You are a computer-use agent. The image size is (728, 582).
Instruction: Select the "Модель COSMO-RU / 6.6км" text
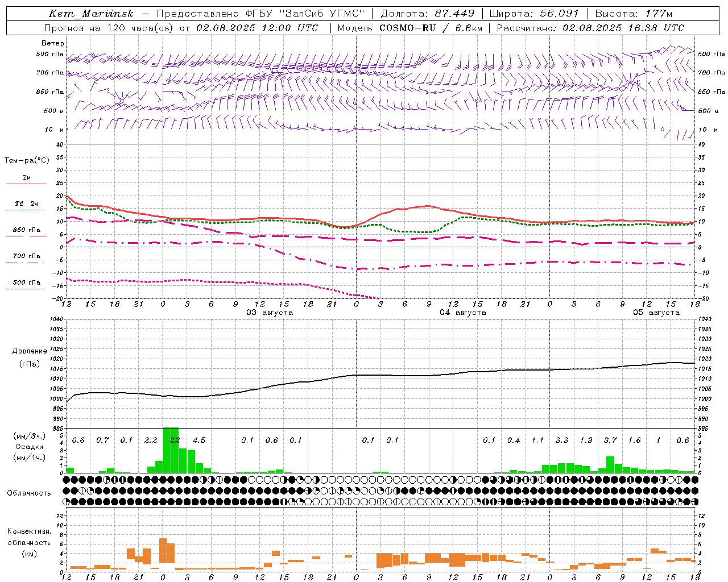coord(409,28)
